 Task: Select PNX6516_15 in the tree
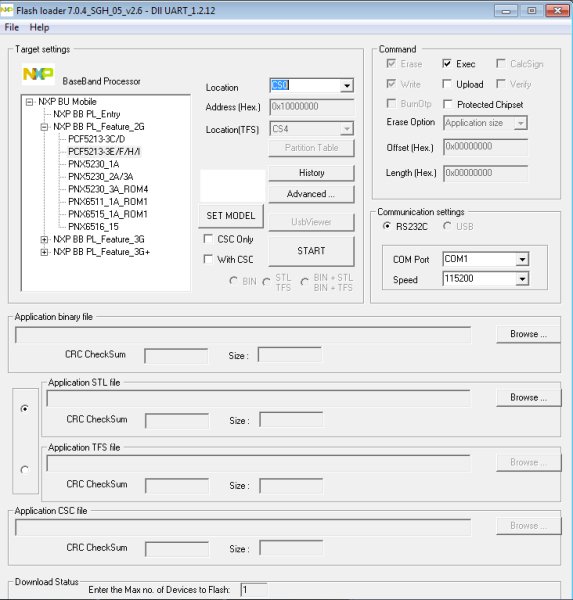pos(93,227)
